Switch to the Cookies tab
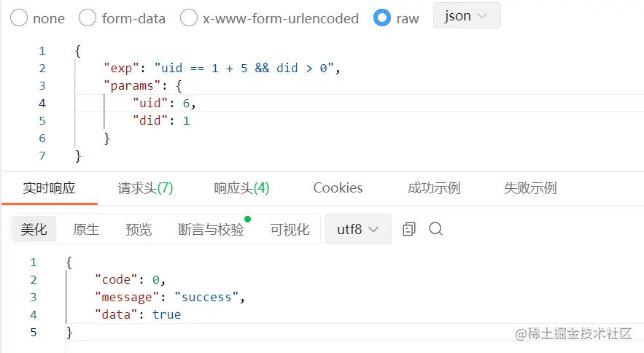644x353 pixels. [338, 188]
